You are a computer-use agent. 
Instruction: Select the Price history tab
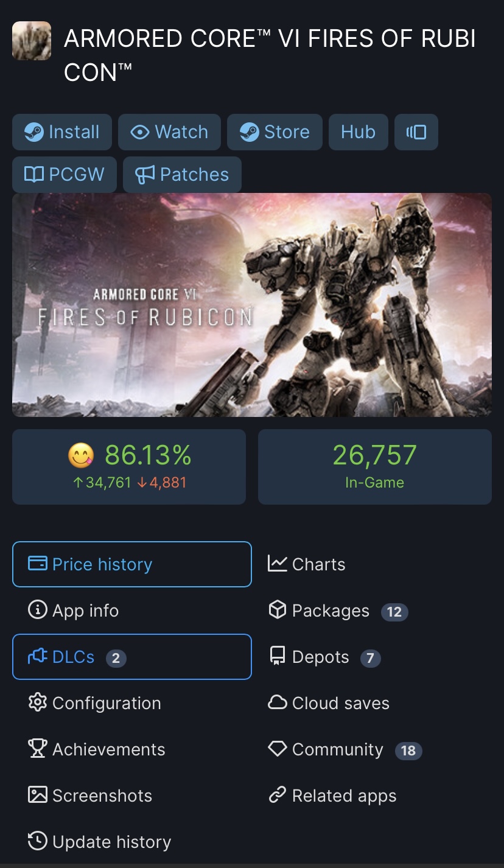132,564
